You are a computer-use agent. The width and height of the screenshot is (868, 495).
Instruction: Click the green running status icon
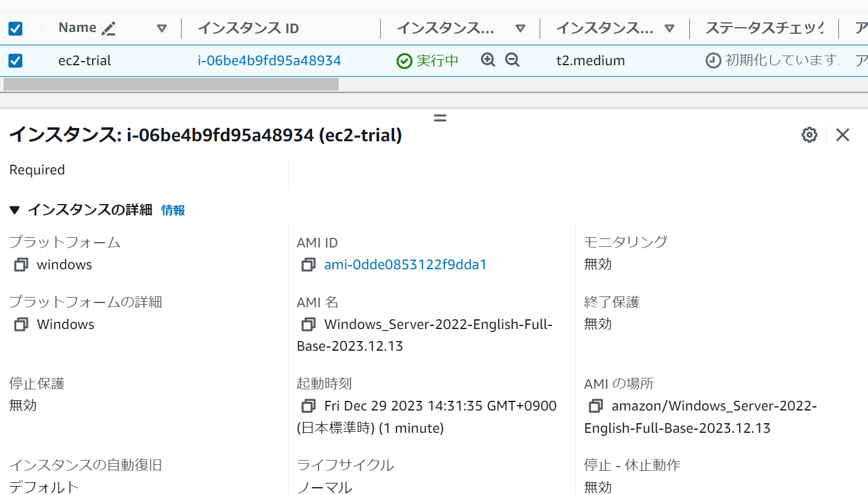(x=404, y=61)
